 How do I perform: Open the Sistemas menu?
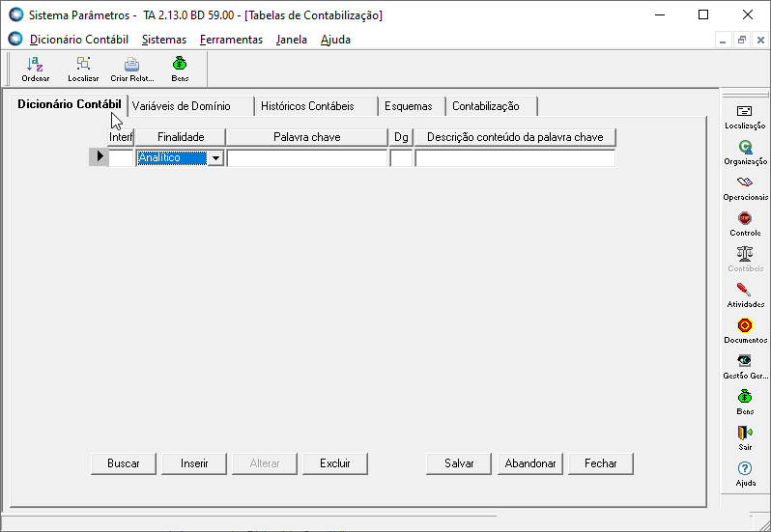pos(164,40)
